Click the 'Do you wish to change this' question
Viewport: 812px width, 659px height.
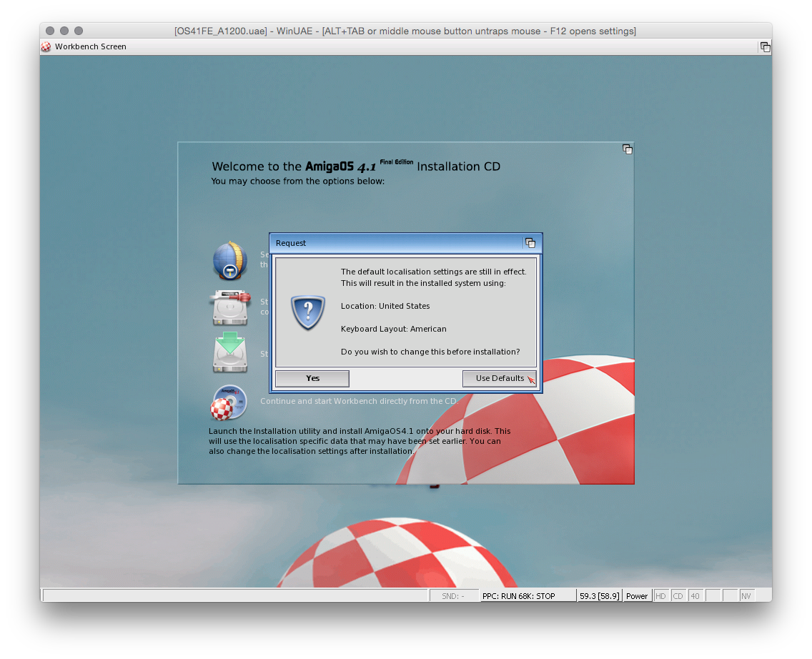pos(430,352)
